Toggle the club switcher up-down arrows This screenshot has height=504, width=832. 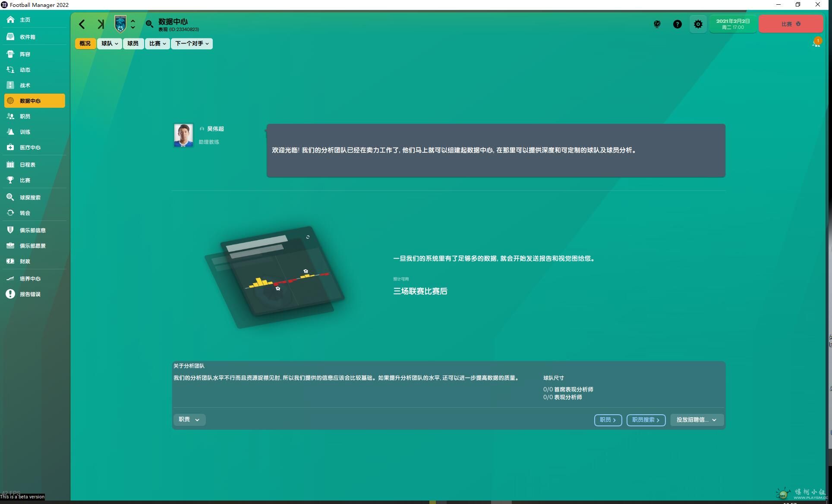[133, 24]
